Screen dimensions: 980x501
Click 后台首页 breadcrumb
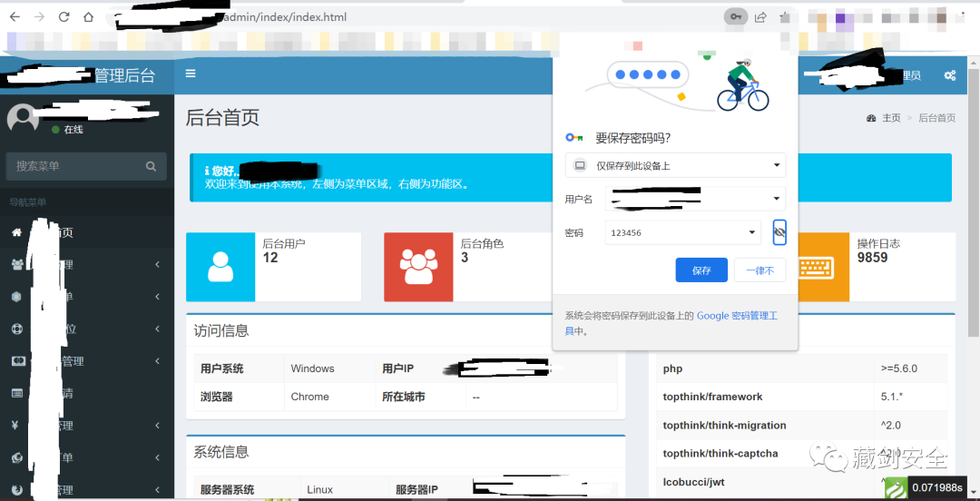(x=936, y=118)
